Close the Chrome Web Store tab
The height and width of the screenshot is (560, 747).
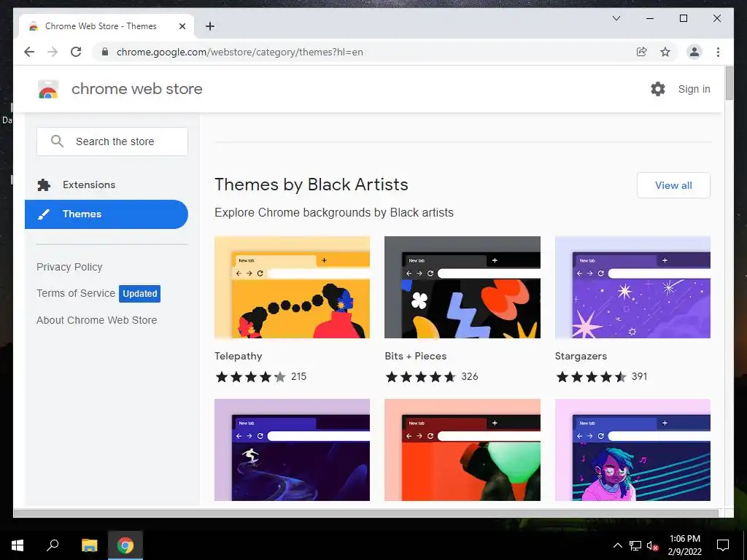click(182, 26)
